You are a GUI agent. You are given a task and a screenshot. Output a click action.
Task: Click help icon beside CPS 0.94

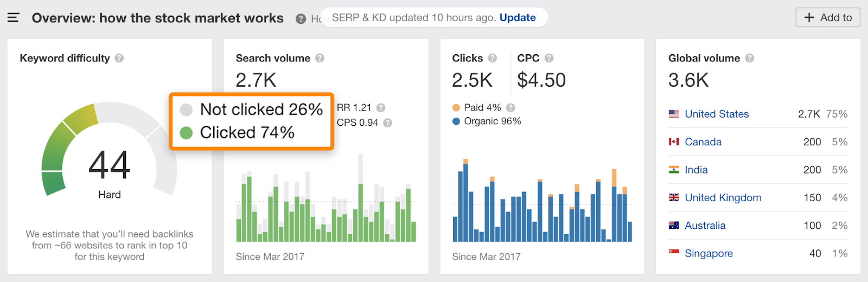tap(387, 123)
